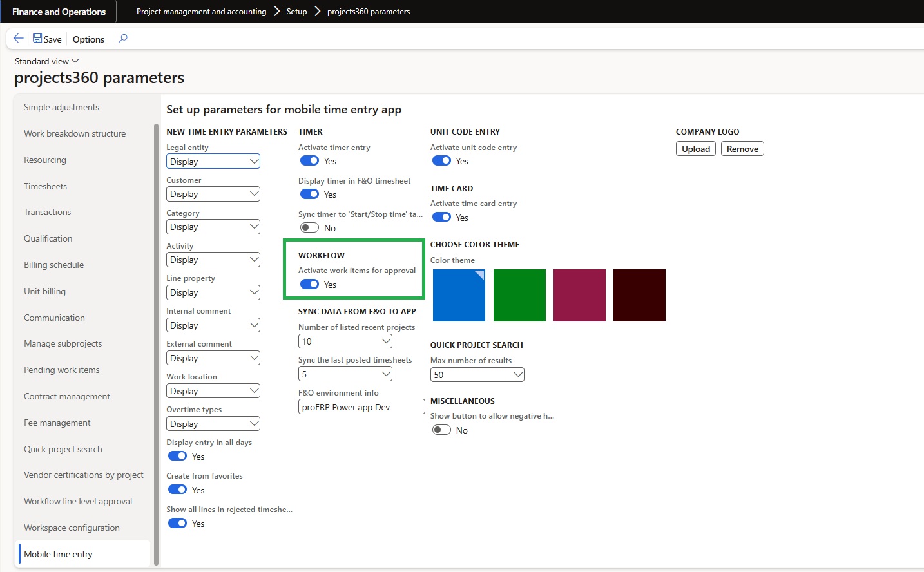Screen dimensions: 924x572
Task: Click the F&O environment info field
Action: click(x=361, y=407)
